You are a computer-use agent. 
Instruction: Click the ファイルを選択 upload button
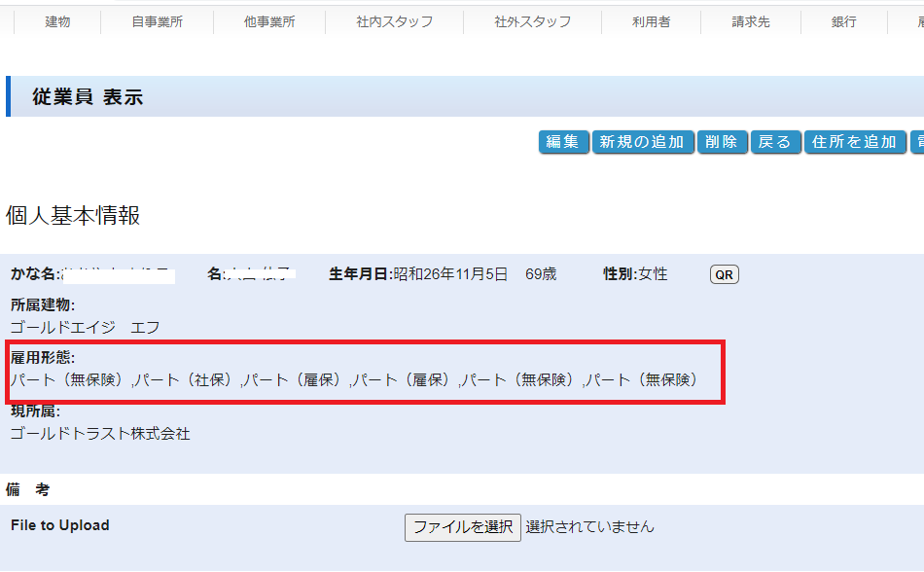(x=463, y=527)
